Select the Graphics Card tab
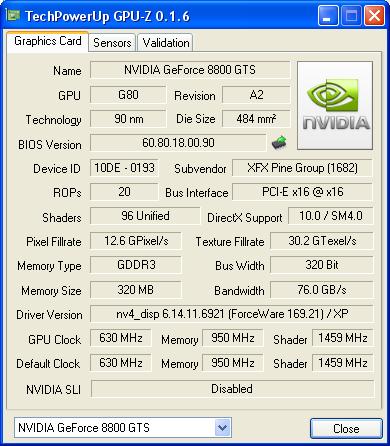 click(x=48, y=41)
